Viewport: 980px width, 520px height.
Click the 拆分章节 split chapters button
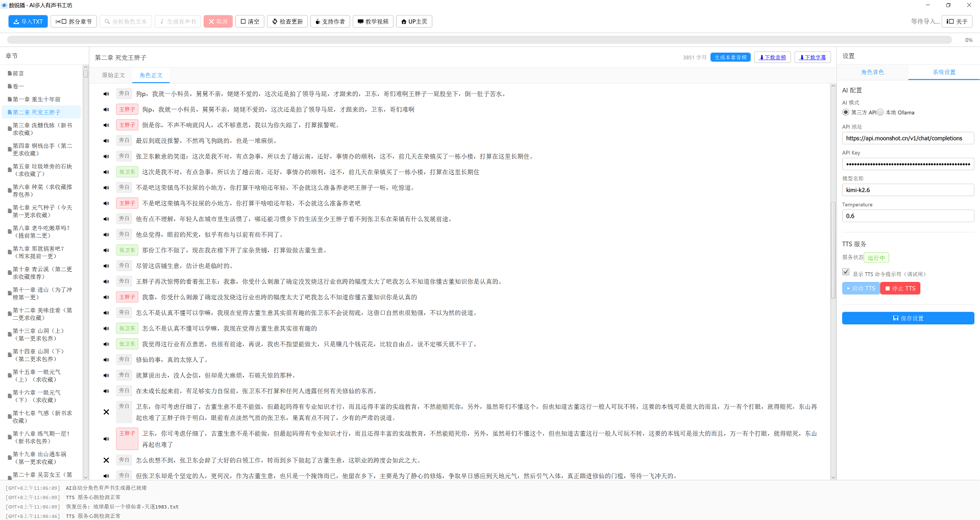(73, 21)
